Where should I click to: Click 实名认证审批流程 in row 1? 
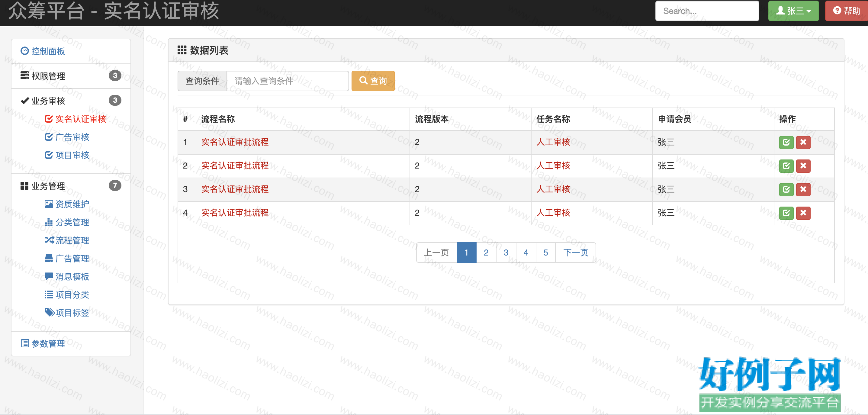coord(235,142)
